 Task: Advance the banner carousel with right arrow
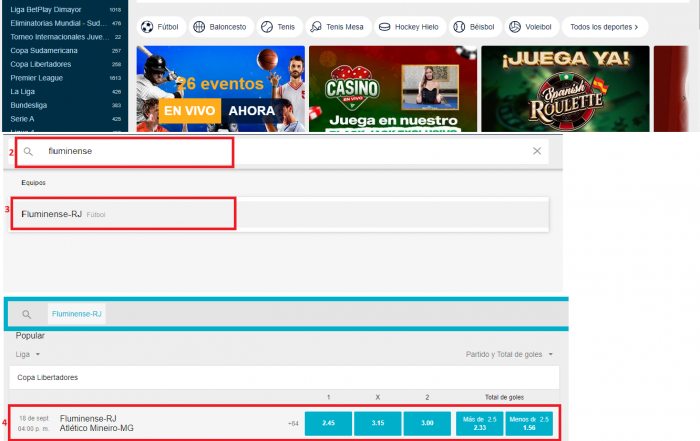coord(684,98)
